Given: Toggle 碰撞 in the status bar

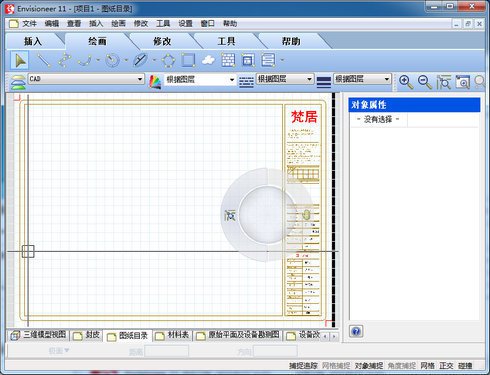Looking at the screenshot, I should (x=465, y=366).
